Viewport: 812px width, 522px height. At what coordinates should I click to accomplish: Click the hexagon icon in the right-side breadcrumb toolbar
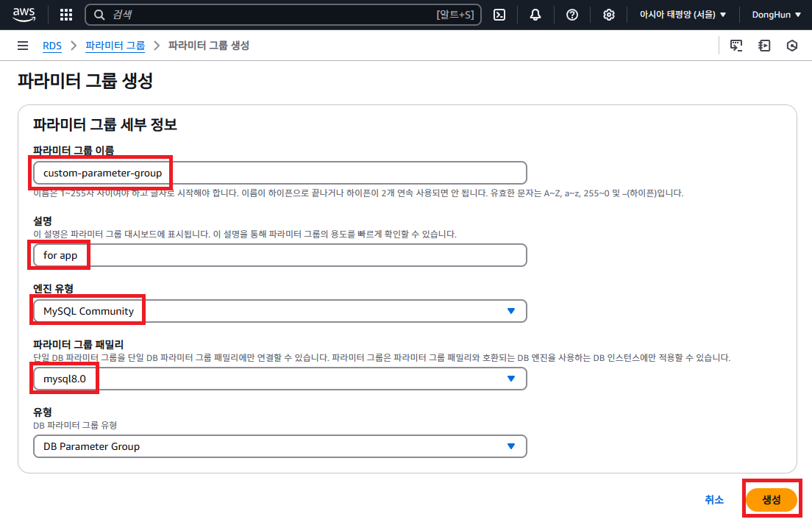(792, 46)
